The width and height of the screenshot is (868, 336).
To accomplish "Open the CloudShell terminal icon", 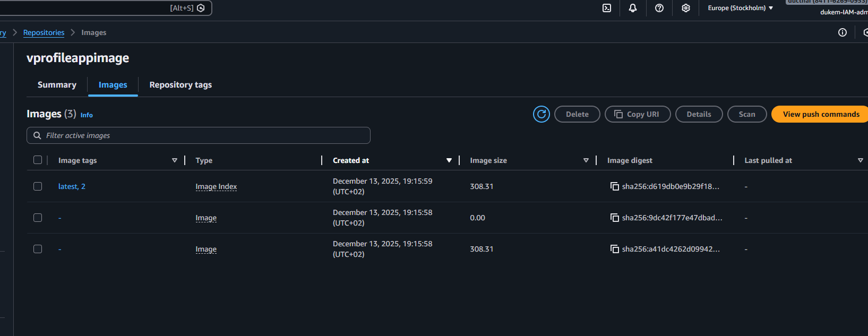I will 607,8.
